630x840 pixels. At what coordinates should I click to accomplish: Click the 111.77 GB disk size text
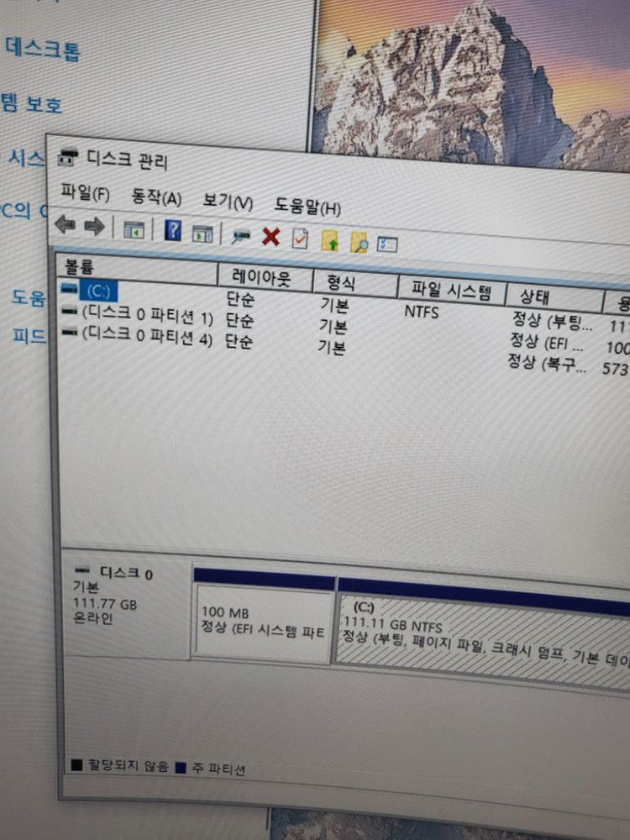[105, 603]
